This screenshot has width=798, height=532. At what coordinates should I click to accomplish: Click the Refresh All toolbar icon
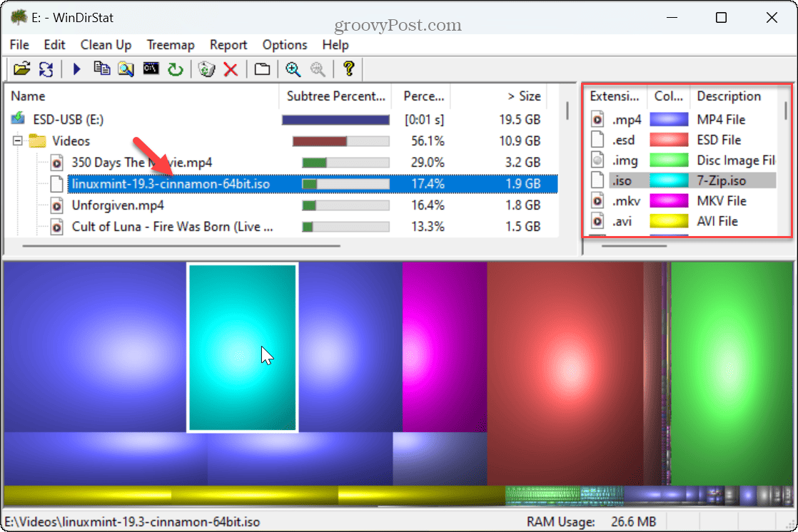(x=46, y=69)
